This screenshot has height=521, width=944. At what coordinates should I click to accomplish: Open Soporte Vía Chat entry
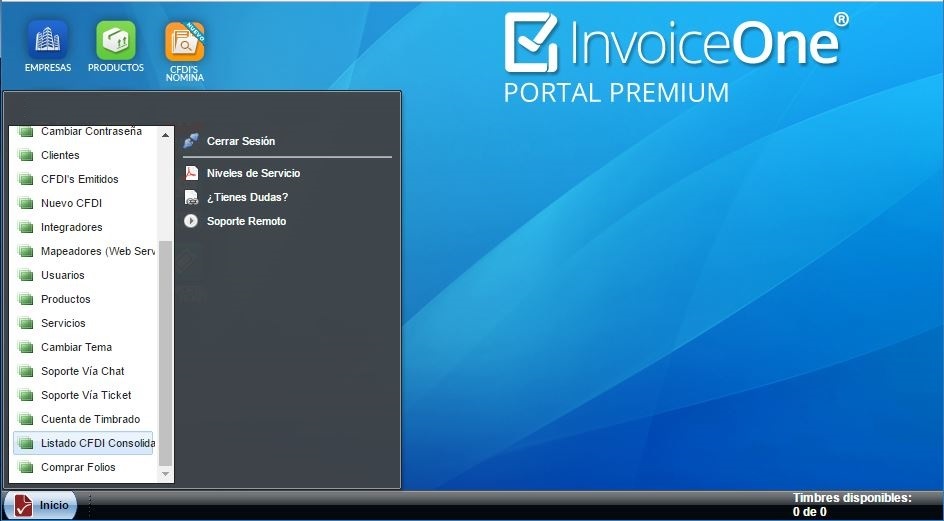pyautogui.click(x=83, y=372)
